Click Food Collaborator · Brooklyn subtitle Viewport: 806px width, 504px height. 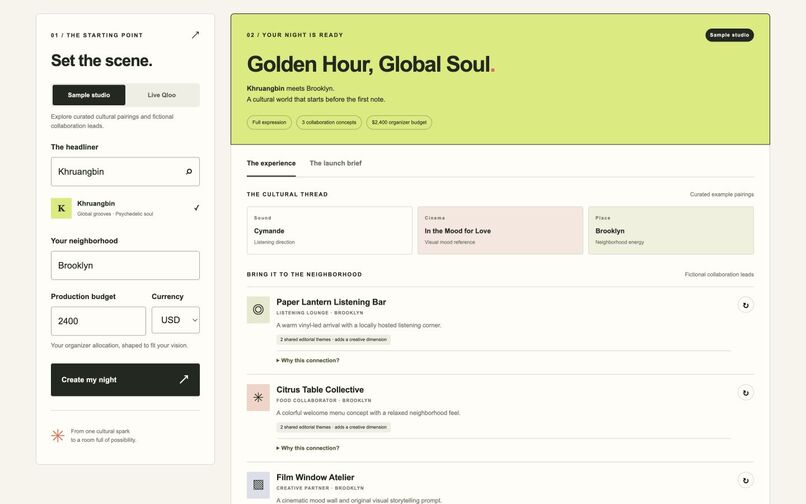click(x=324, y=400)
